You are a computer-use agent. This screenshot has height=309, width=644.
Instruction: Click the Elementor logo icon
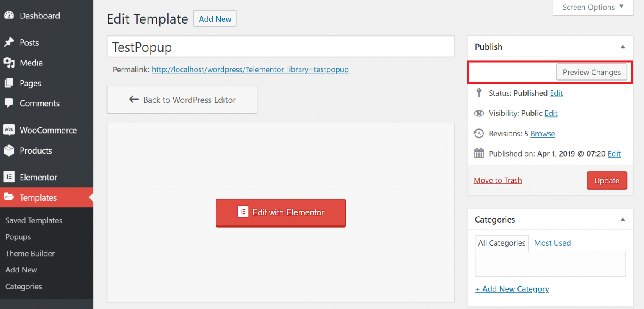[x=9, y=177]
